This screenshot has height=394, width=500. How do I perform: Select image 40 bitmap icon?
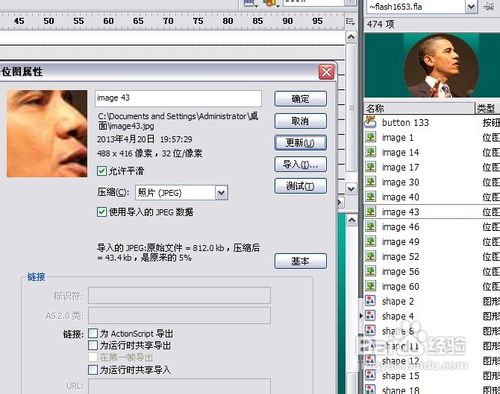[x=370, y=197]
